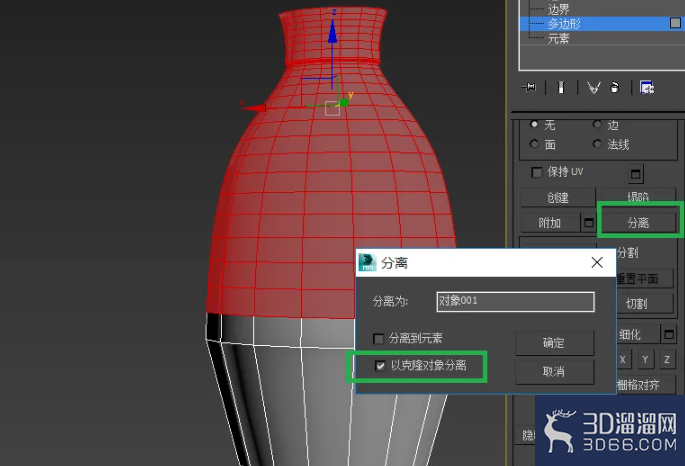685x466 pixels.
Task: Click the Pin Stack icon
Action: pos(529,87)
